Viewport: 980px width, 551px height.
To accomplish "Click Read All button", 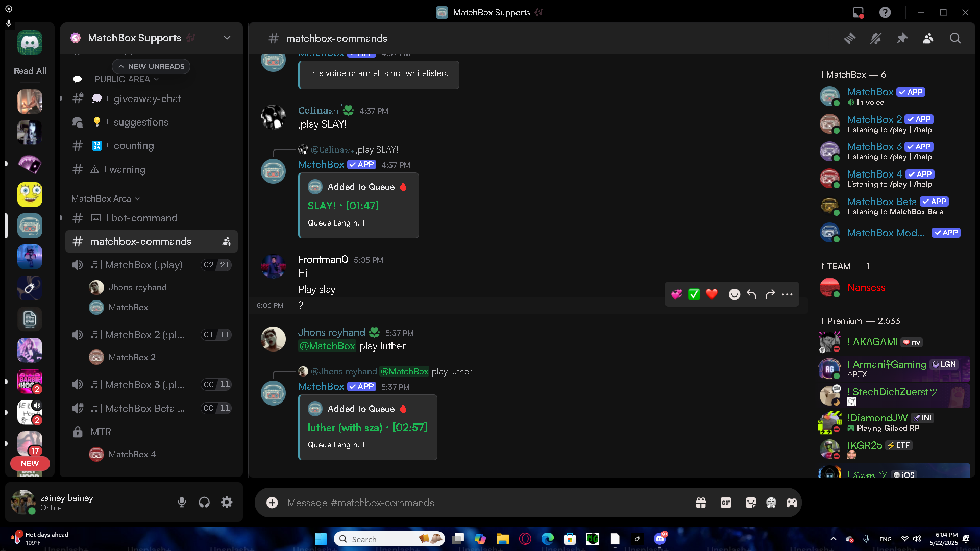I will 30,71.
